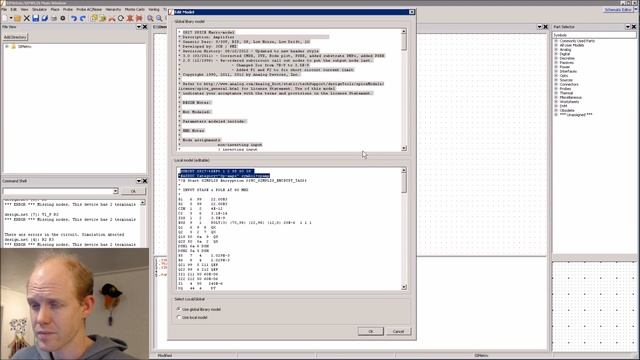The image size is (640, 360).
Task: Click the blue redo arrow icon
Action: tap(83, 18)
